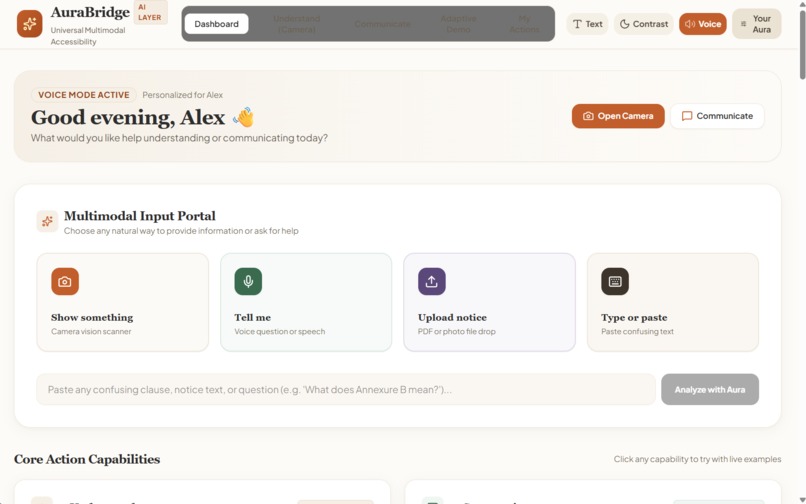Click the 'Voice question or speech' caption
Viewport: 806px width, 504px height.
pos(280,332)
